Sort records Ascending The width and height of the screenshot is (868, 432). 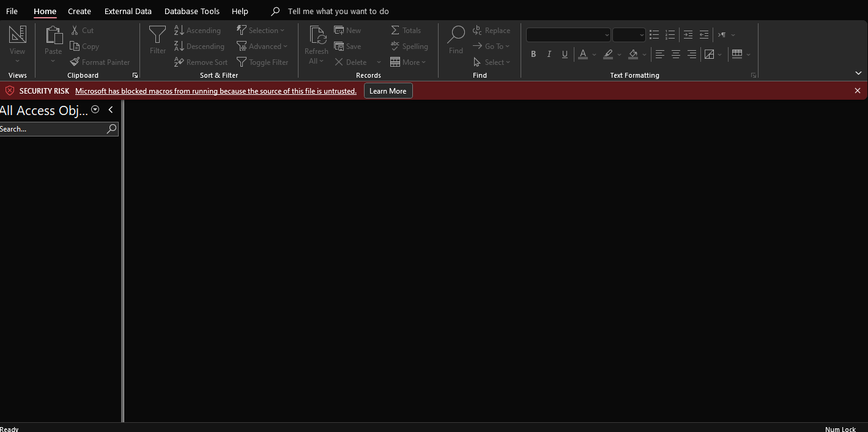click(x=198, y=30)
